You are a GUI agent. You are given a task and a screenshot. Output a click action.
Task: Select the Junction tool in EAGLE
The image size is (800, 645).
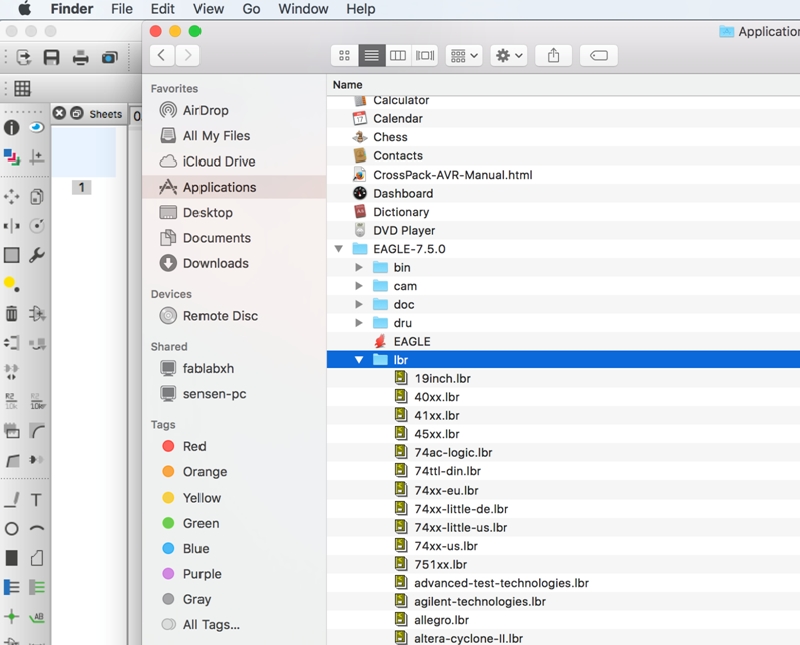pyautogui.click(x=11, y=616)
